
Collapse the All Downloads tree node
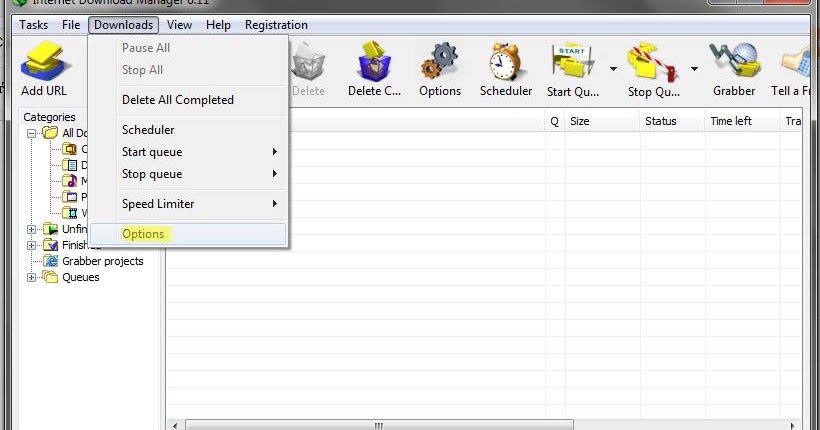tap(31, 133)
